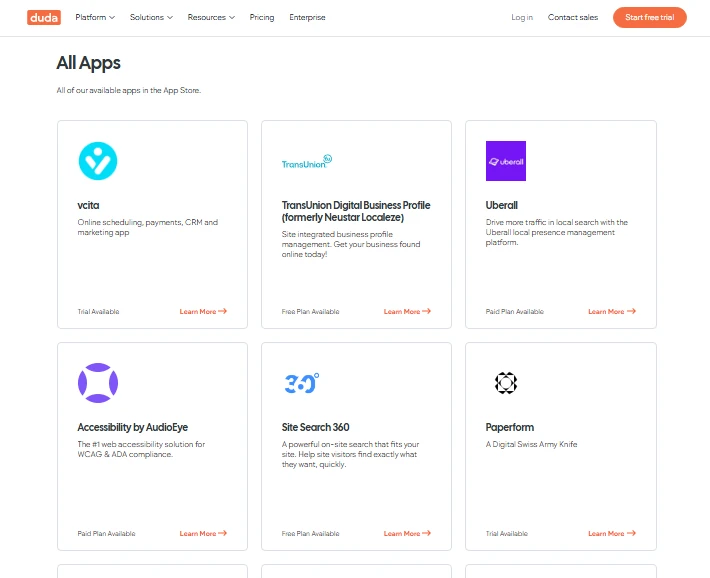Click Contact sales link
Image resolution: width=710 pixels, height=578 pixels.
tap(573, 17)
